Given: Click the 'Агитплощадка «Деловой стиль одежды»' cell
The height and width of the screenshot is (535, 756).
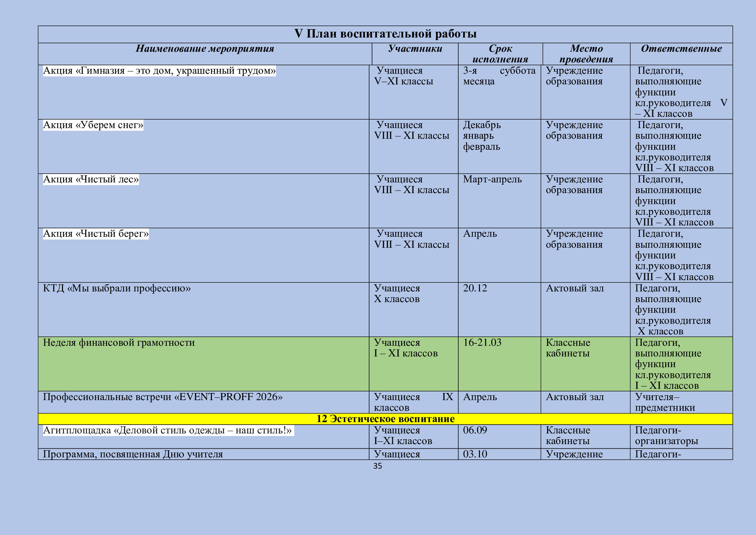Looking at the screenshot, I should (x=167, y=431).
